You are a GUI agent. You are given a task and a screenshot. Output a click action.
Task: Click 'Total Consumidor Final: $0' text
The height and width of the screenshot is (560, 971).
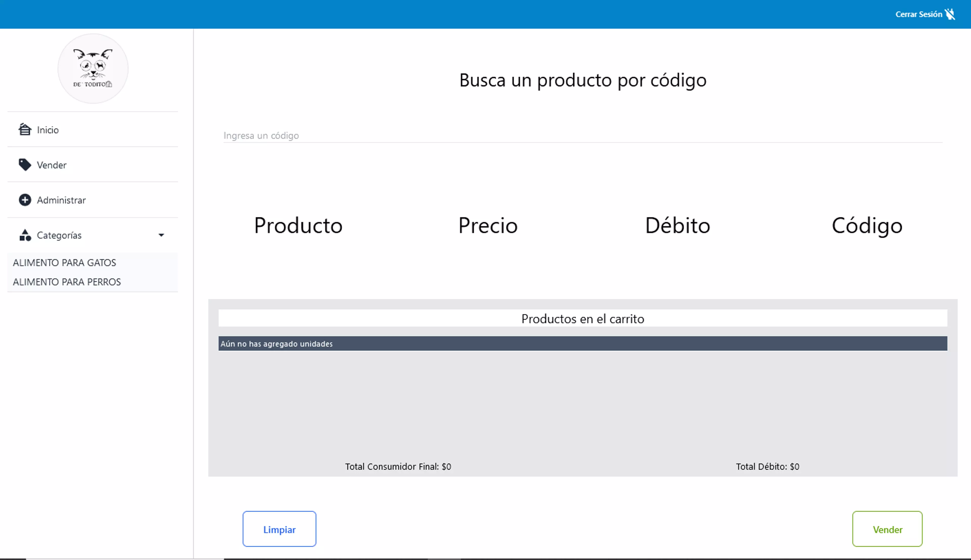(x=398, y=466)
